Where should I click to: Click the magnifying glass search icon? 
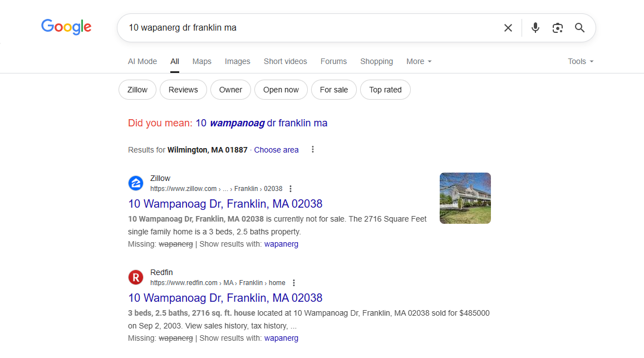579,28
